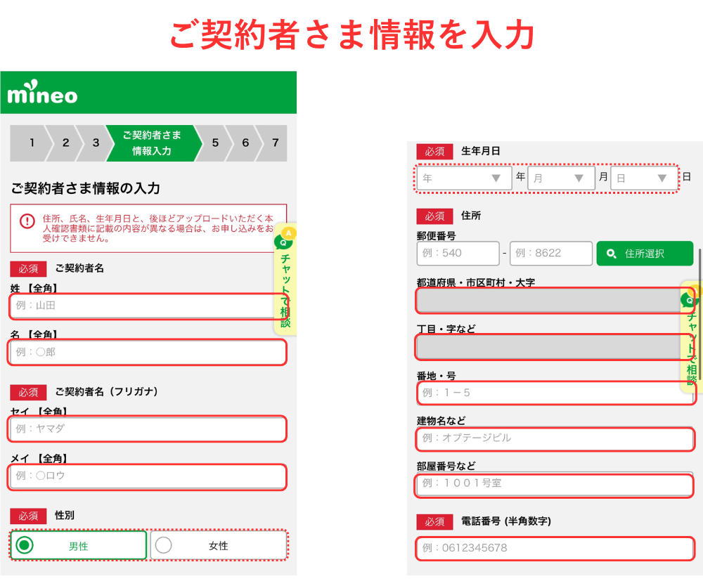Click the 必須 badge beside ご契約者名
Image resolution: width=703 pixels, height=588 pixels.
pyautogui.click(x=28, y=269)
